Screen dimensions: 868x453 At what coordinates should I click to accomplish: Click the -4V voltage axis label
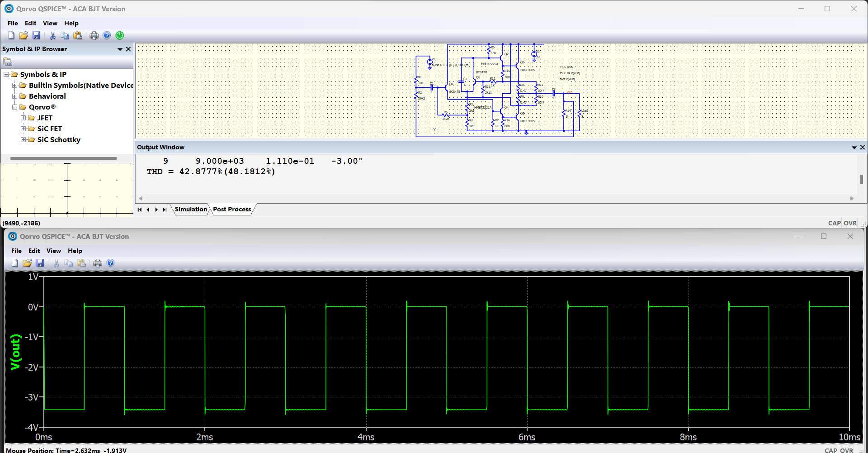pyautogui.click(x=32, y=427)
